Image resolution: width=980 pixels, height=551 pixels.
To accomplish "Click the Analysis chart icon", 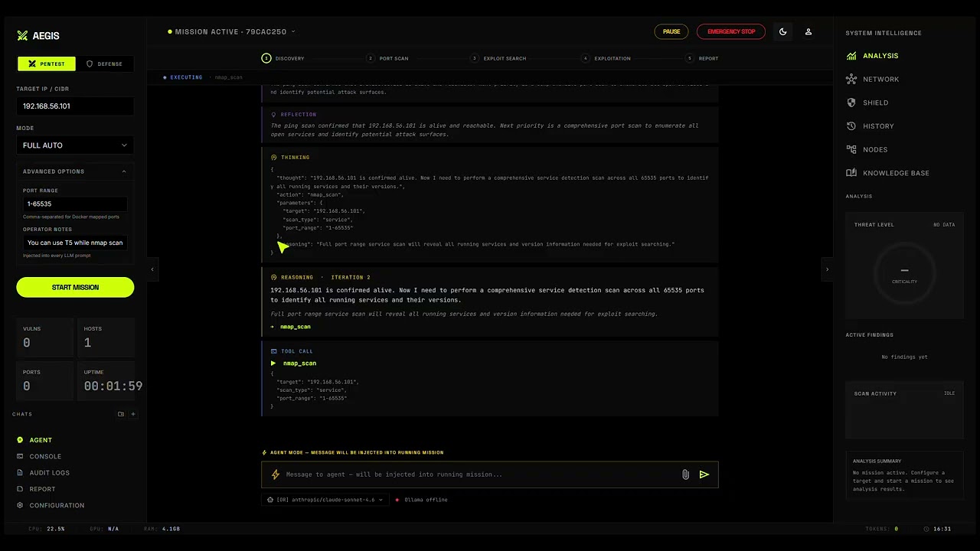I will pos(851,56).
